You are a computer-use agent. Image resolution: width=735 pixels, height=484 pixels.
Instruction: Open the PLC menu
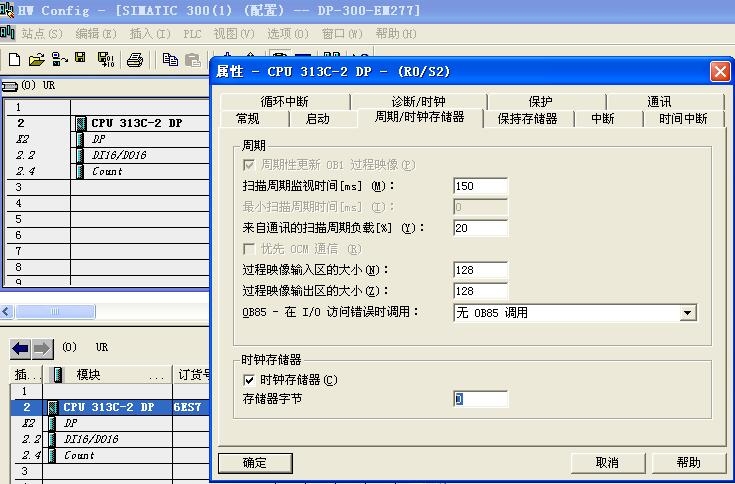[x=192, y=34]
